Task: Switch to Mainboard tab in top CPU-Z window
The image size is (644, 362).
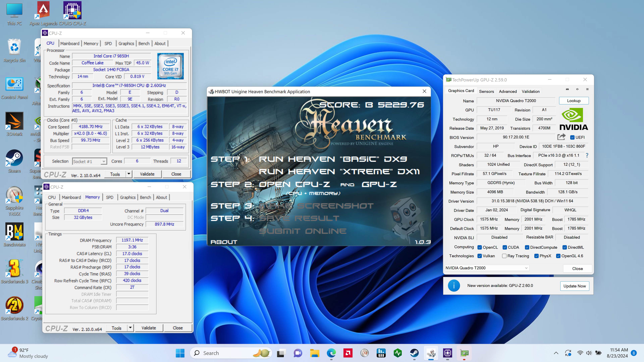Action: coord(70,43)
